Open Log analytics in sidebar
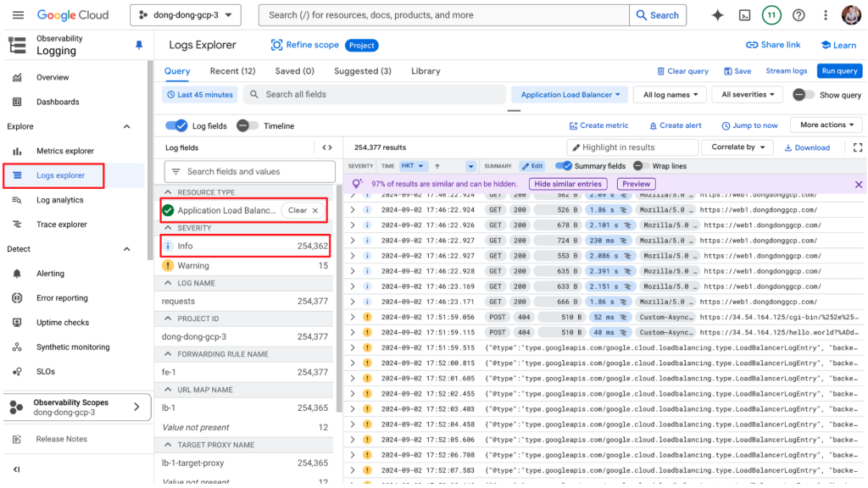 (60, 200)
